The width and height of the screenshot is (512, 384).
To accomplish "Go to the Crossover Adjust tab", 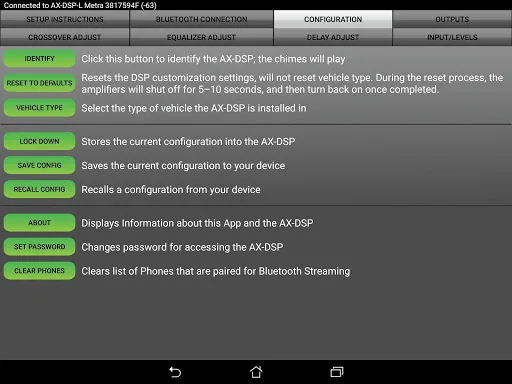I will pyautogui.click(x=65, y=37).
